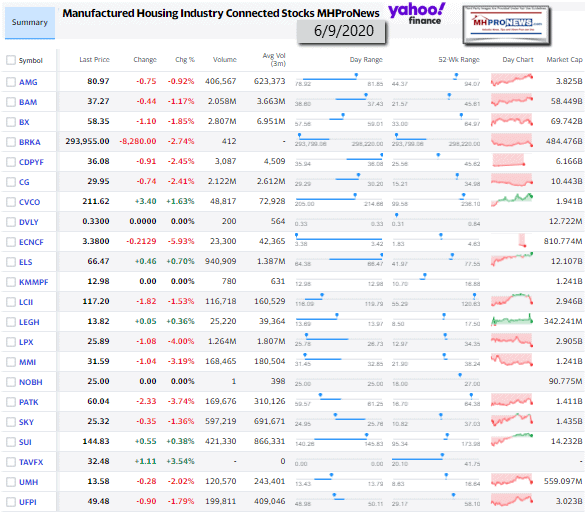Click the 6/9/2020 date box
The image size is (587, 518).
[x=342, y=31]
